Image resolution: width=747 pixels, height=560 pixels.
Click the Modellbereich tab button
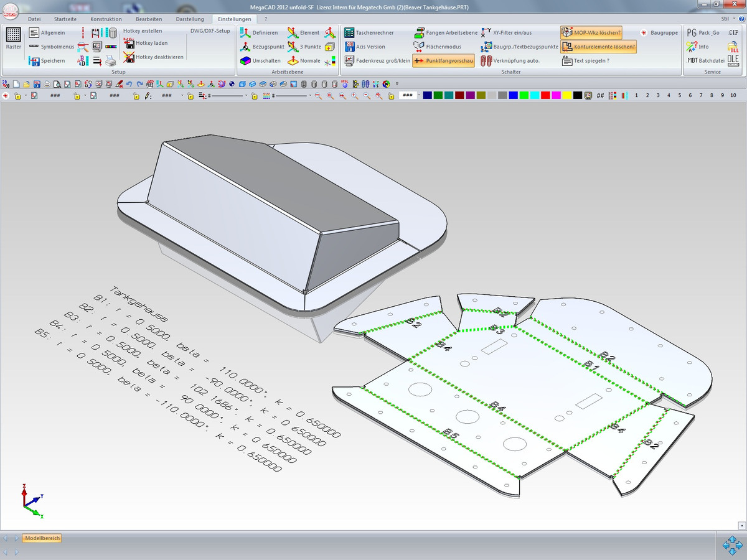click(x=42, y=538)
